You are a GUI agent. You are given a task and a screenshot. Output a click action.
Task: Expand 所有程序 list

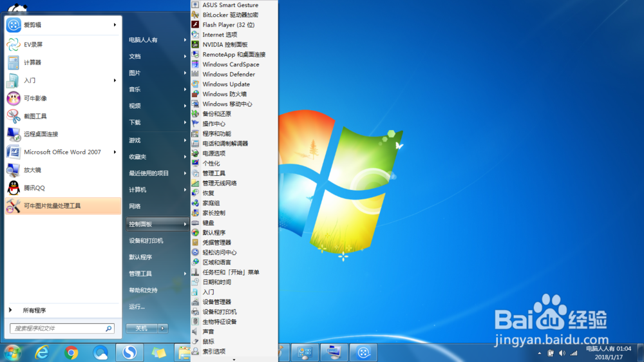click(63, 310)
